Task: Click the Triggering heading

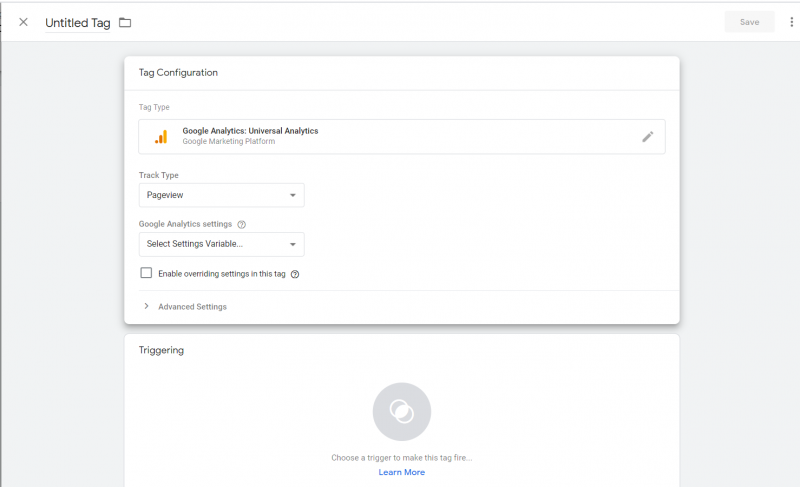Action: [161, 350]
